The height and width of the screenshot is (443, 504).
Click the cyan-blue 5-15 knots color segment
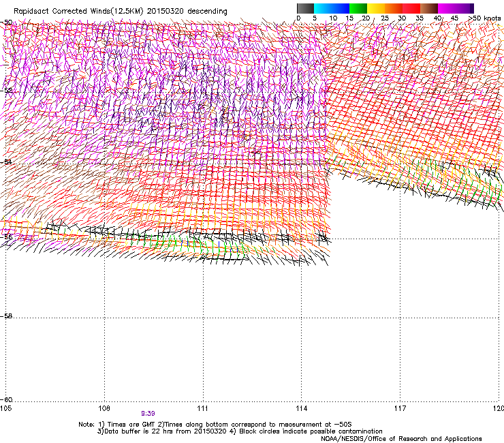(x=332, y=8)
